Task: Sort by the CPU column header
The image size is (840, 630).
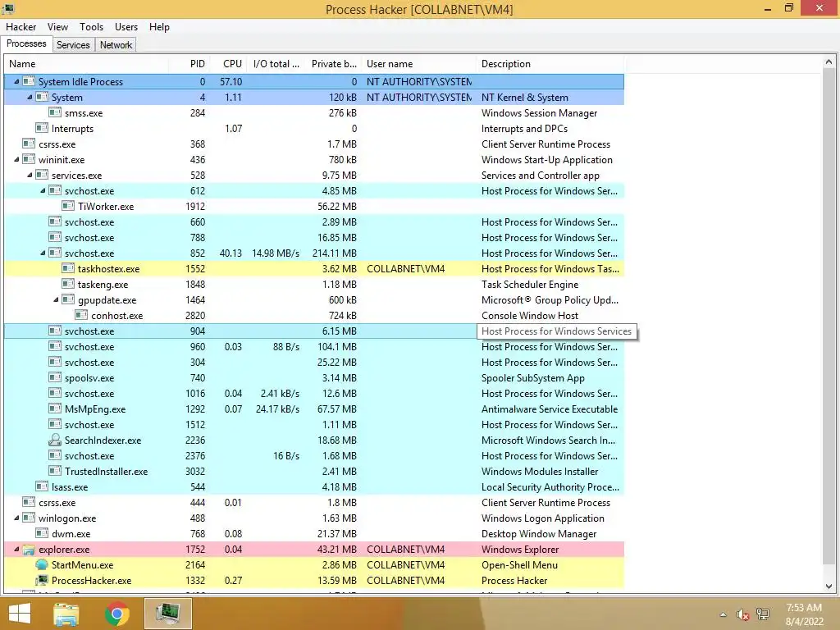Action: click(x=228, y=64)
